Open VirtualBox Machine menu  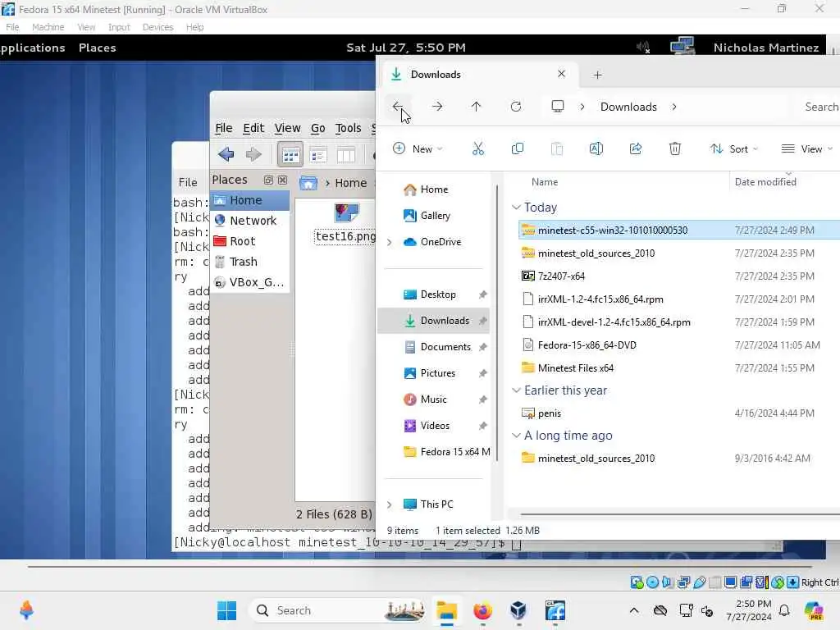[48, 27]
